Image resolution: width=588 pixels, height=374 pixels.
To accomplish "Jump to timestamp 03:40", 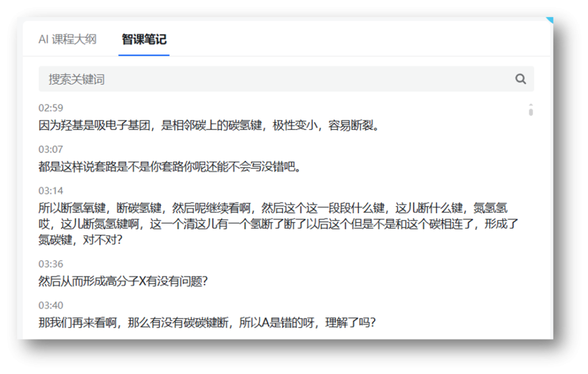I will [x=51, y=305].
